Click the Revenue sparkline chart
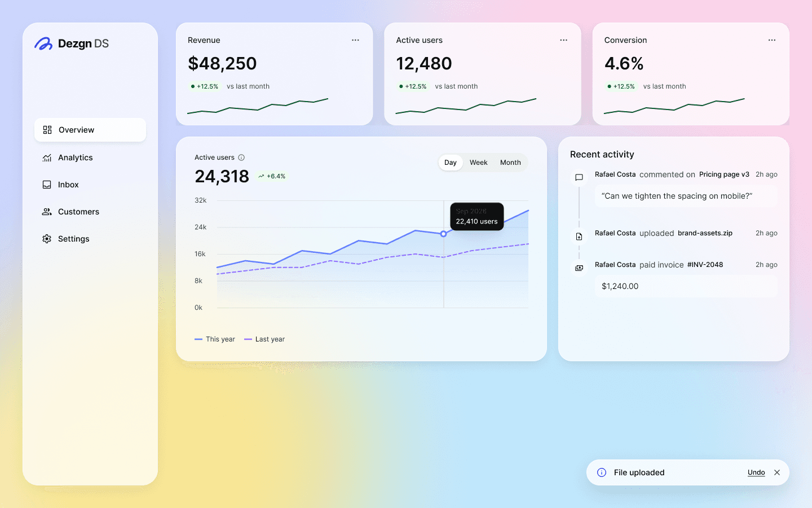The width and height of the screenshot is (812, 508). (258, 106)
